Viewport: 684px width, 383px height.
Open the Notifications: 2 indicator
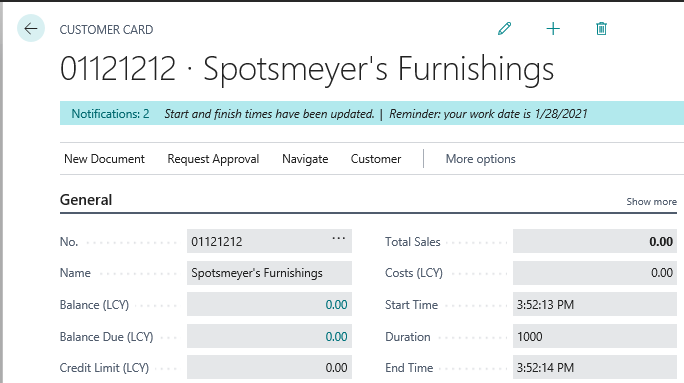[110, 114]
